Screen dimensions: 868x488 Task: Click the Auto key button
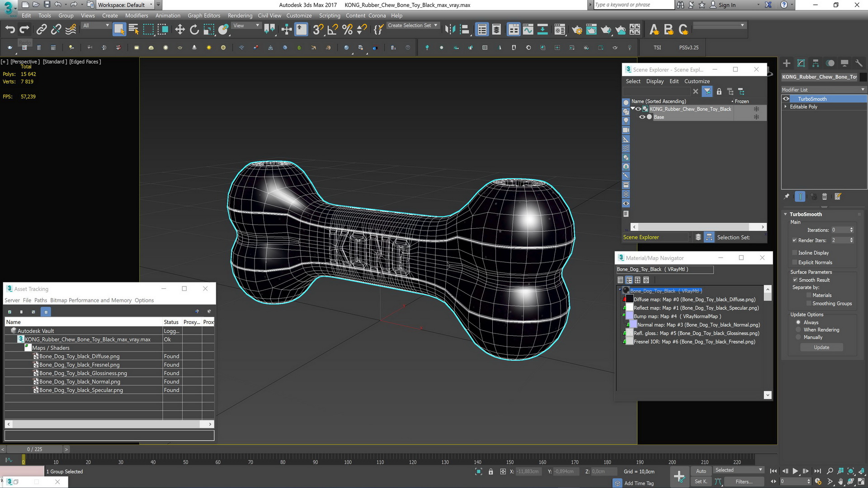point(701,471)
